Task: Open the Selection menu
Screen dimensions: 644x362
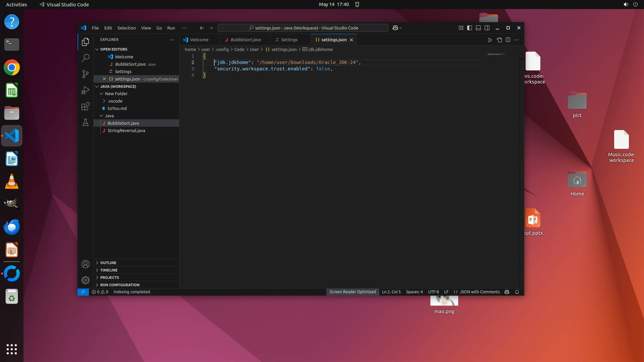Action: coord(126,28)
